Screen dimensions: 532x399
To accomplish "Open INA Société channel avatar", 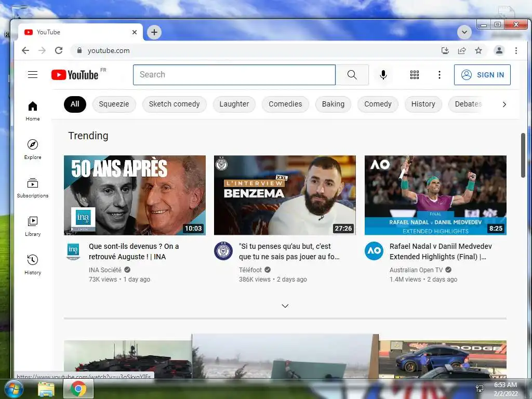I will (73, 251).
